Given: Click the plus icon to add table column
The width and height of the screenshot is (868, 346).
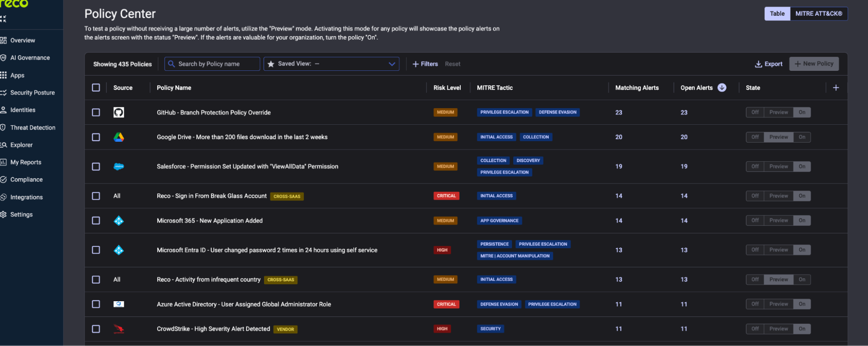Looking at the screenshot, I should pos(836,88).
